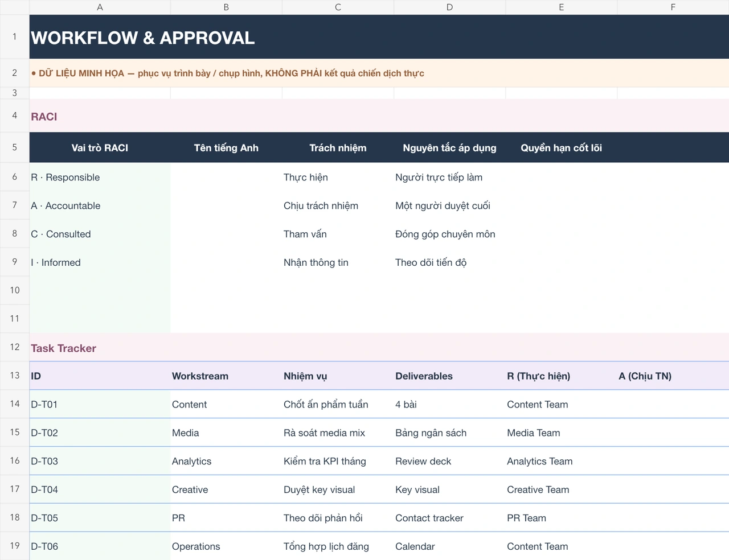Select column F header
Screen dimensions: 729x560
coord(673,7)
